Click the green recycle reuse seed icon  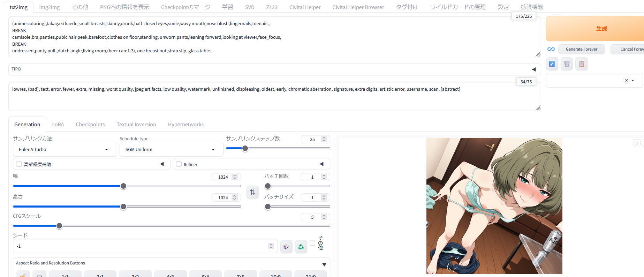pos(301,247)
